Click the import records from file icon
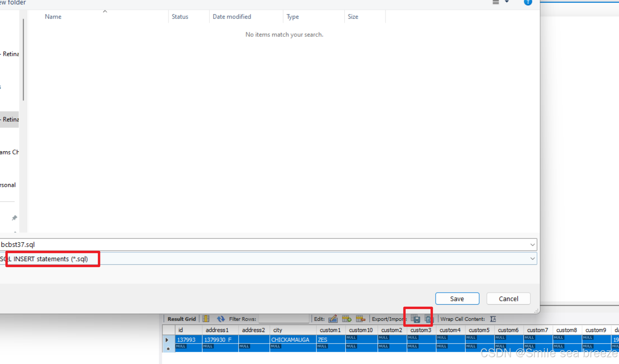Screen dimensions: 619x364 tap(428, 319)
